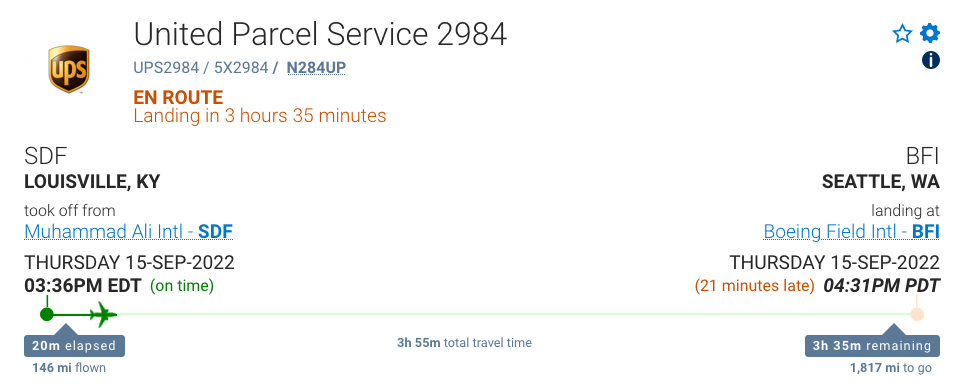954x391 pixels.
Task: Click the star favorite icon
Action: click(x=902, y=33)
